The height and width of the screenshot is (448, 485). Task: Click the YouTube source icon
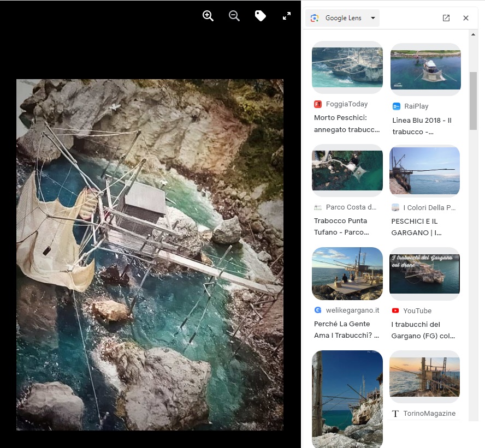click(395, 310)
